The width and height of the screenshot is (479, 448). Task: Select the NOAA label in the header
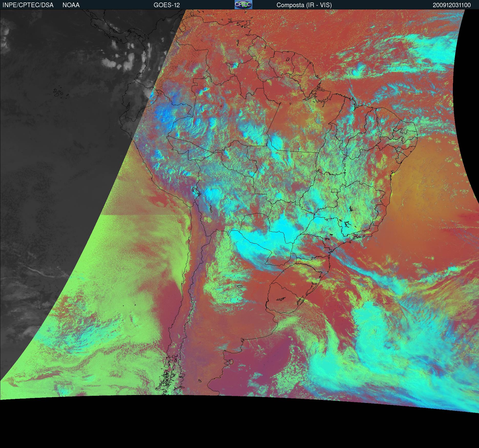(x=71, y=5)
